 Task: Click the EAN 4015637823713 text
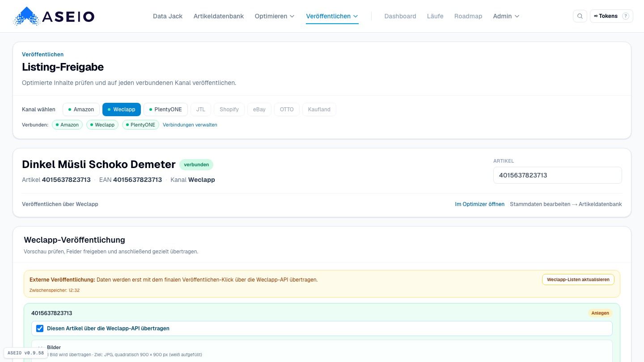(131, 180)
